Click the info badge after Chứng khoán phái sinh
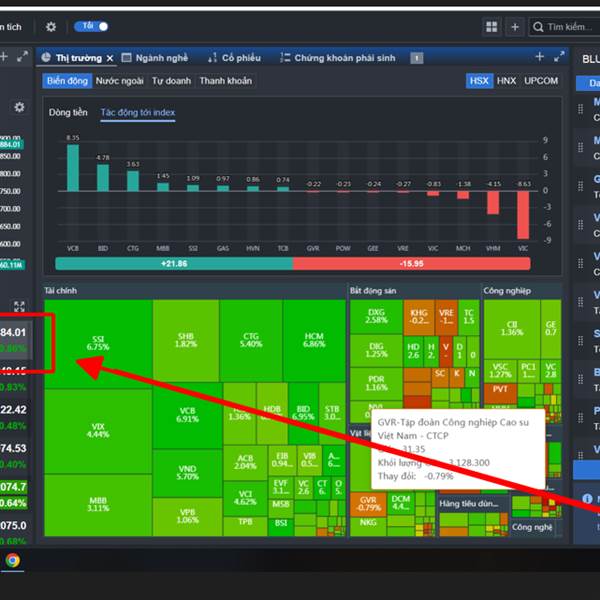The height and width of the screenshot is (600, 600). click(x=417, y=58)
